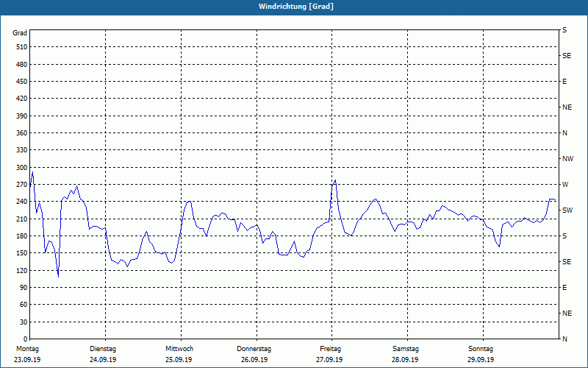Click the 'SW' compass label

coord(567,210)
